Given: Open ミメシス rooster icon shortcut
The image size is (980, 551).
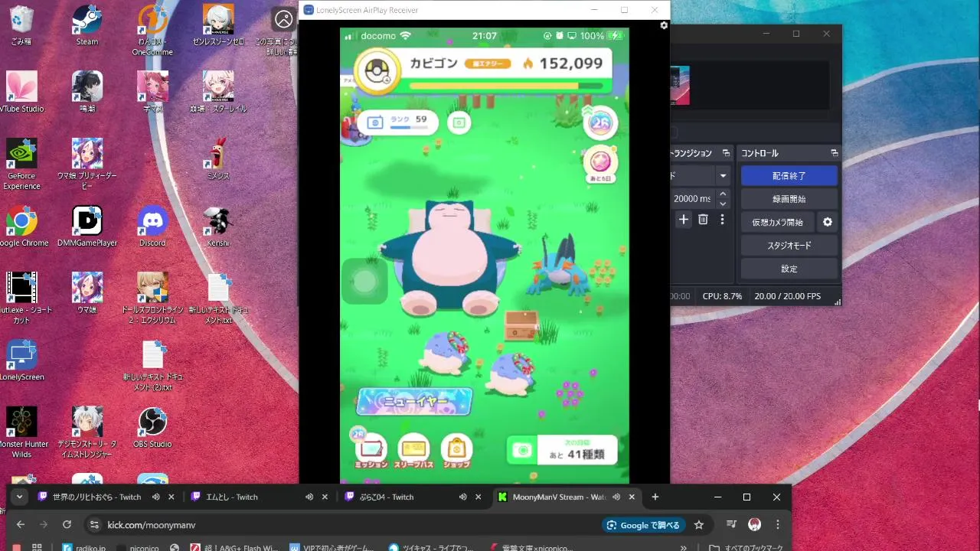Looking at the screenshot, I should click(x=218, y=159).
